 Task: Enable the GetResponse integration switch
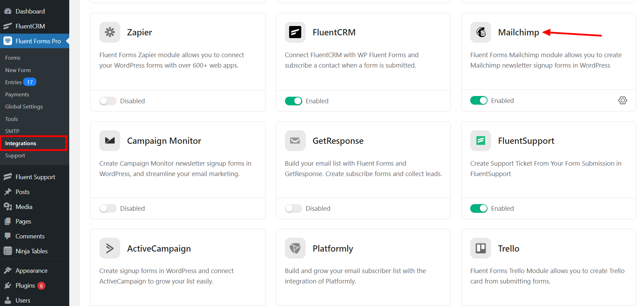[x=293, y=208]
